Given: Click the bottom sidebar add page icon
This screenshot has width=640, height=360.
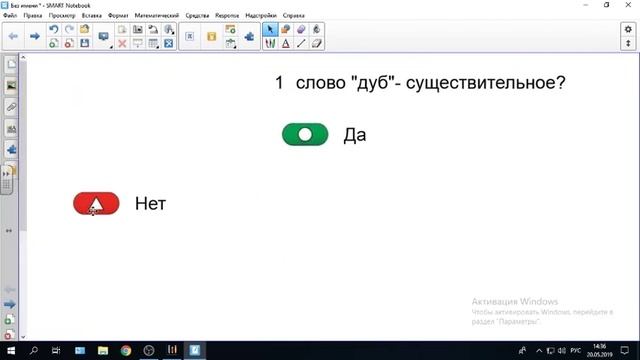Looking at the screenshot, I should point(9,320).
